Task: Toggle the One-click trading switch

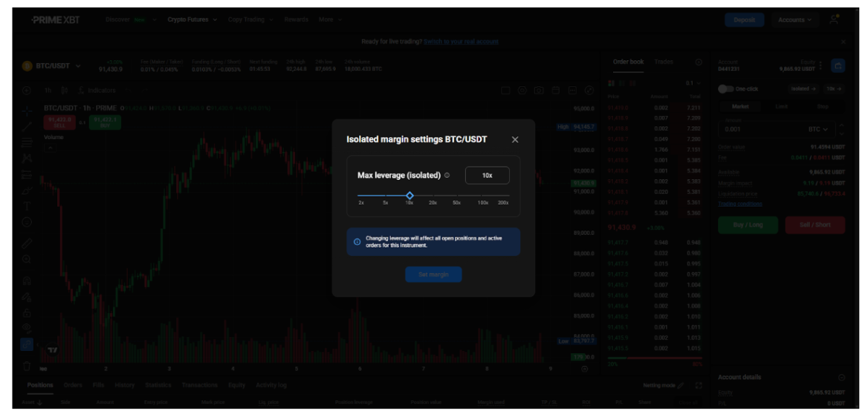Action: 725,89
